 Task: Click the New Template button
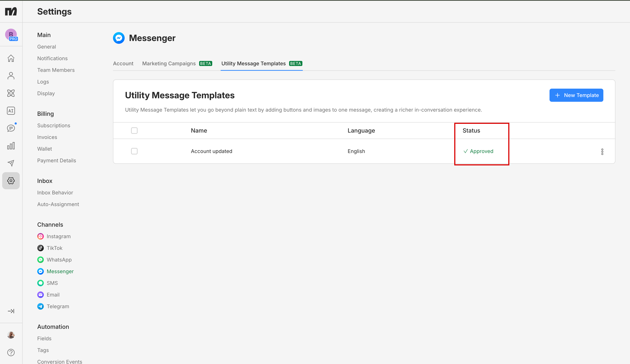click(x=576, y=95)
